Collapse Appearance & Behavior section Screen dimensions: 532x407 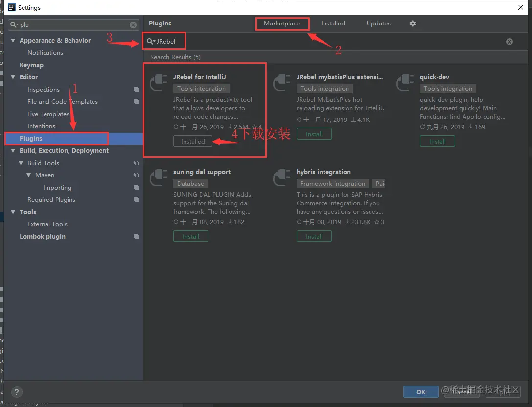point(13,40)
